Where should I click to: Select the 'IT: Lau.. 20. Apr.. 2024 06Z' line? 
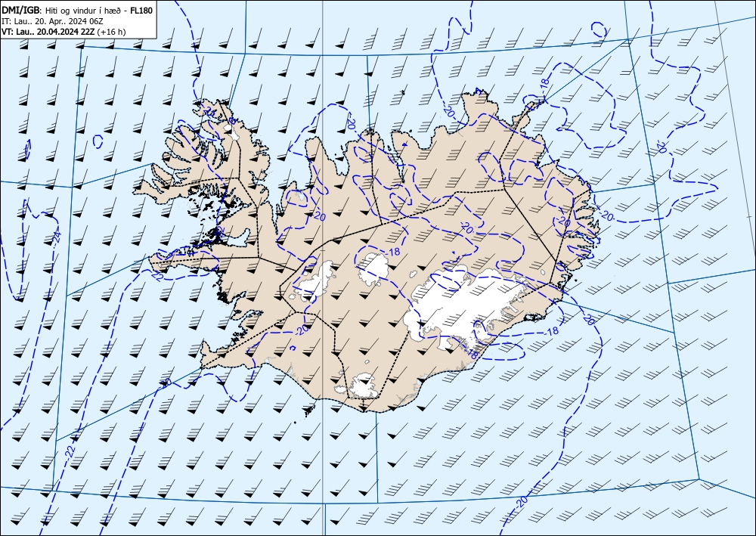(52, 21)
